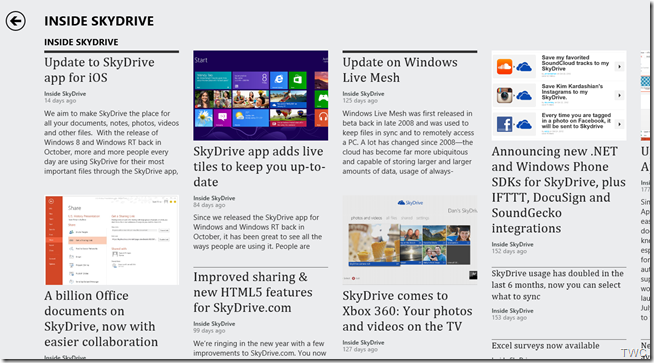Open the Windows 8 Start screen thumbnail
The width and height of the screenshot is (654, 363).
tap(261, 96)
